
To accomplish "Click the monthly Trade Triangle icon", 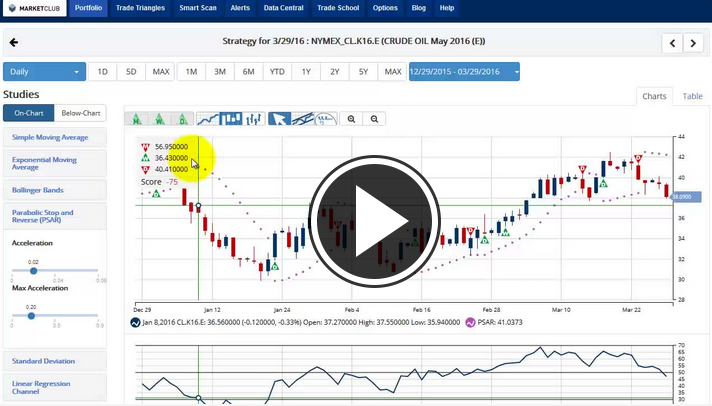I will point(136,119).
